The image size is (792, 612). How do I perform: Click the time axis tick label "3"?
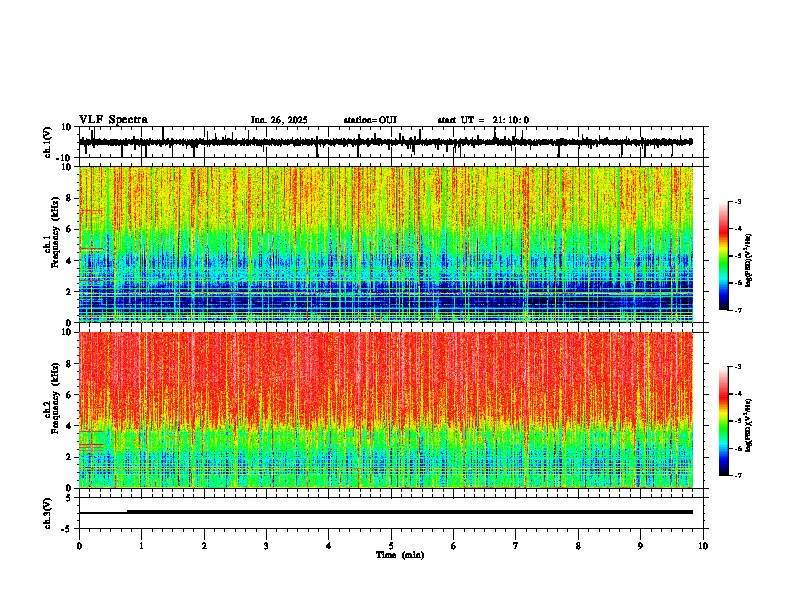[x=266, y=546]
